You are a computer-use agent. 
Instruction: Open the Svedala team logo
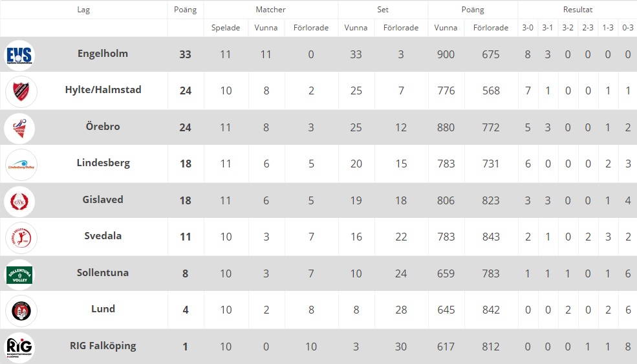click(x=21, y=238)
